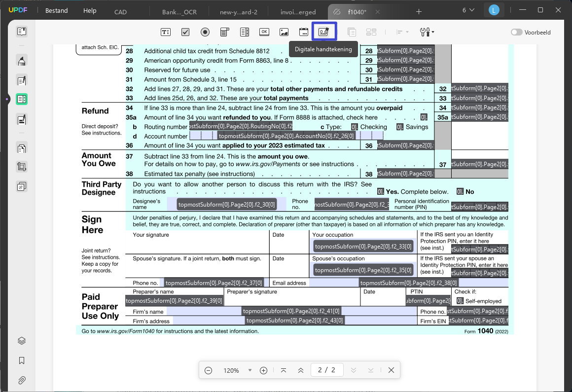Go to the first page
The image size is (572, 392).
click(284, 370)
